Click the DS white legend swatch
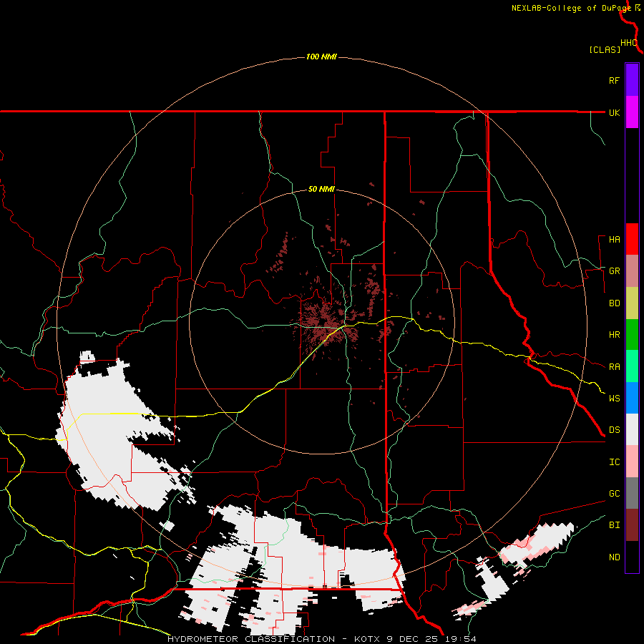644x644 pixels. coord(632,429)
